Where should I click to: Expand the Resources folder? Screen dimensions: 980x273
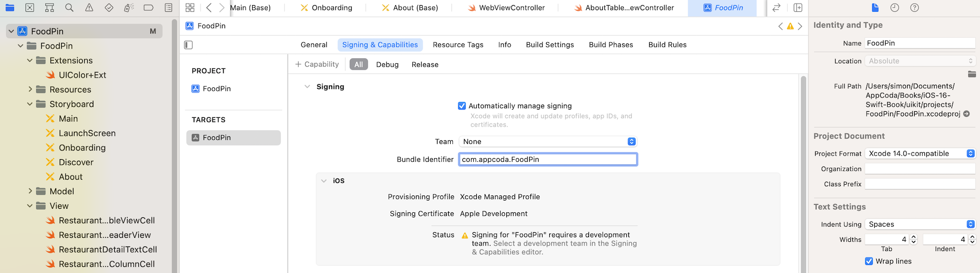pyautogui.click(x=30, y=89)
